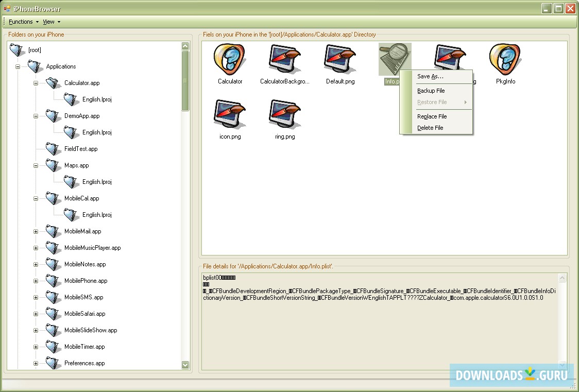Select the CalculatorBackgro... image file icon
579x392 pixels.
pyautogui.click(x=284, y=59)
